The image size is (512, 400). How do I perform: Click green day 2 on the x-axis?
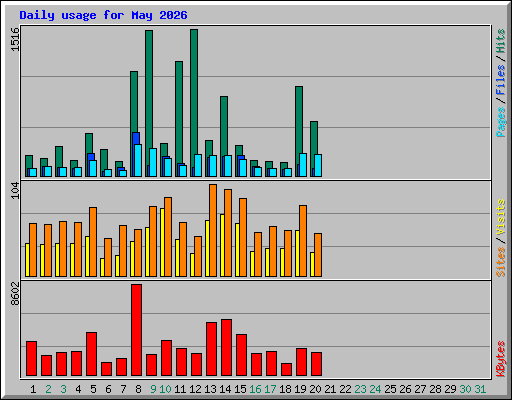click(x=48, y=389)
